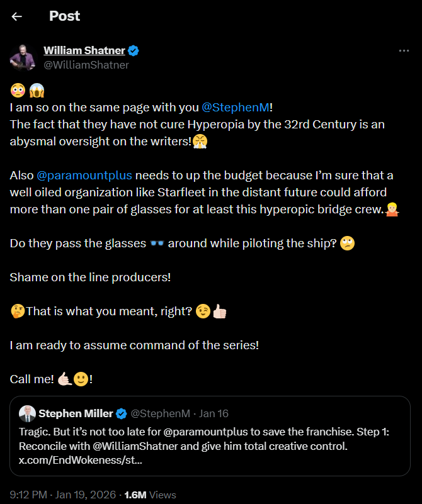Click Stephen Miller's avatar in quoted post
This screenshot has width=422, height=504.
click(27, 413)
